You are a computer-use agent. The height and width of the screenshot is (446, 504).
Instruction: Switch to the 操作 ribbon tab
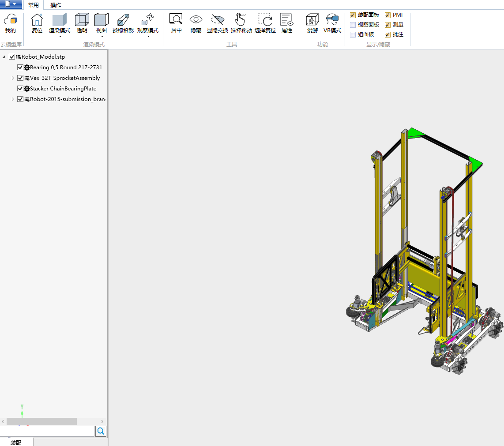click(56, 5)
